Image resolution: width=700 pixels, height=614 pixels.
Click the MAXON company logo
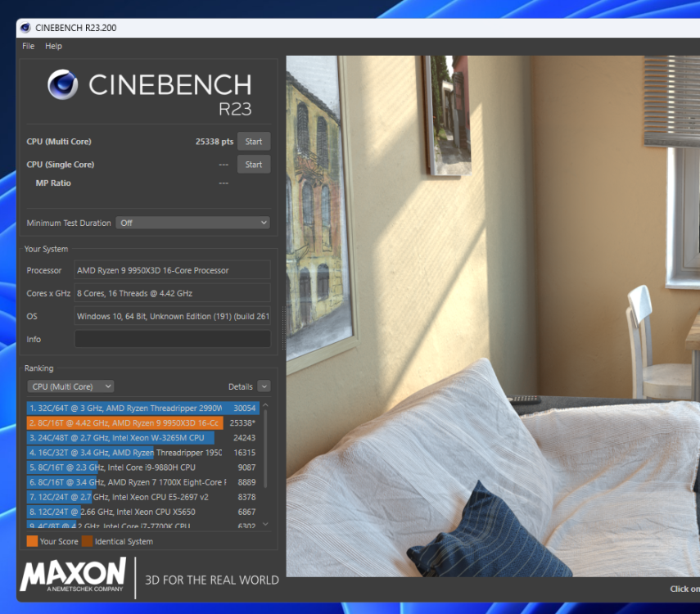tap(73, 576)
